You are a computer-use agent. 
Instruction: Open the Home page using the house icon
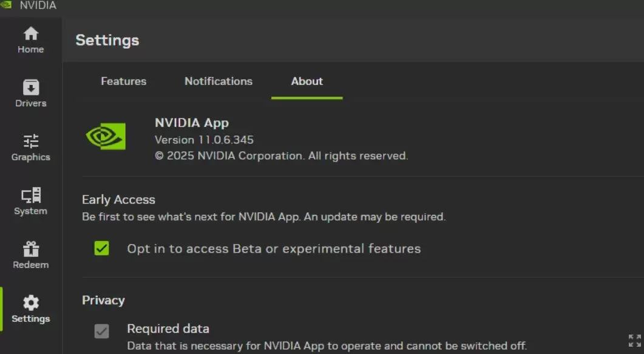[30, 35]
